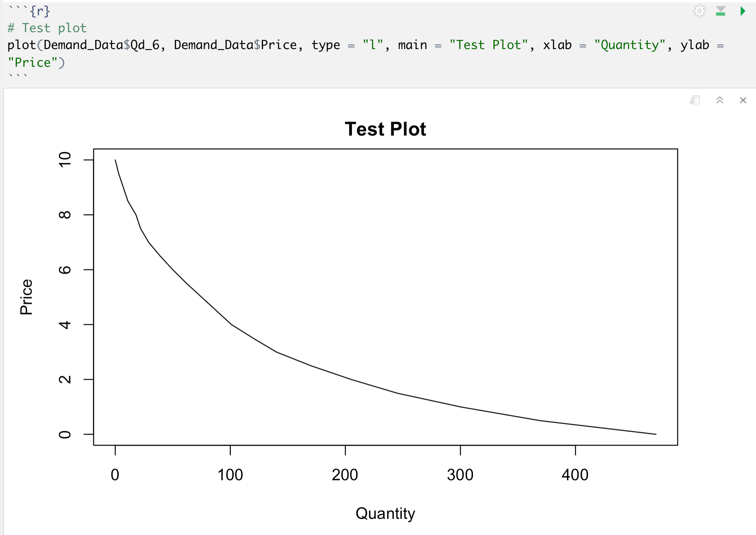Image resolution: width=756 pixels, height=535 pixels.
Task: Collapse the chunk output
Action: (720, 100)
